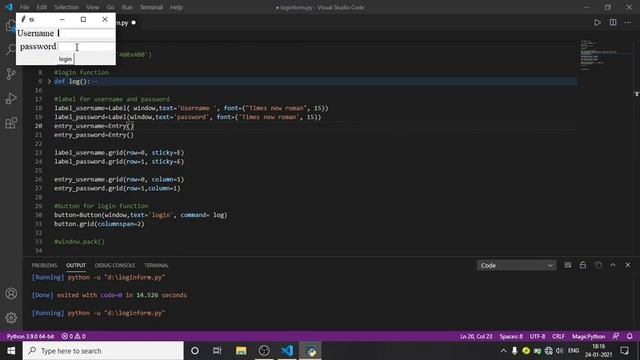The height and width of the screenshot is (360, 640).
Task: Open the Search view in activity bar
Action: pyautogui.click(x=11, y=50)
